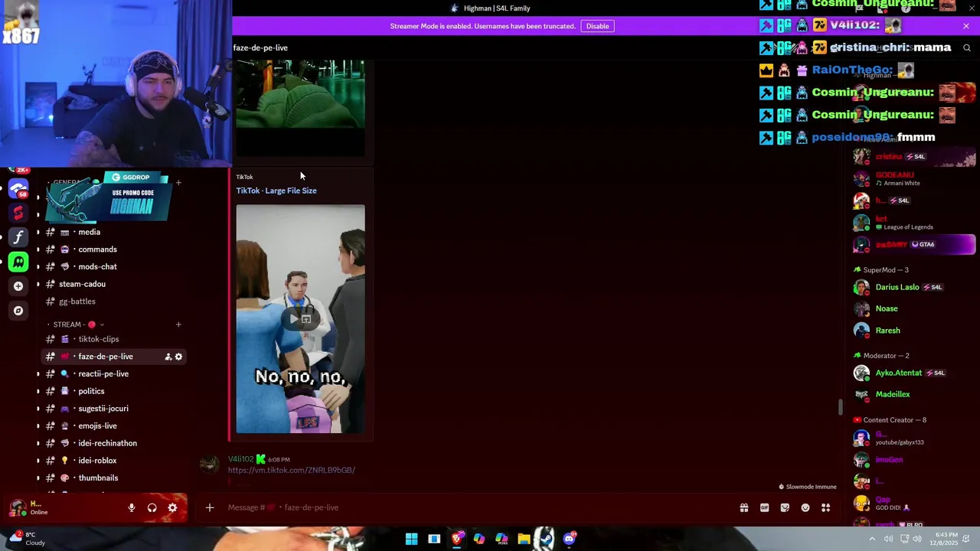Open Brave browser from taskbar
The image size is (980, 551).
pyautogui.click(x=457, y=539)
